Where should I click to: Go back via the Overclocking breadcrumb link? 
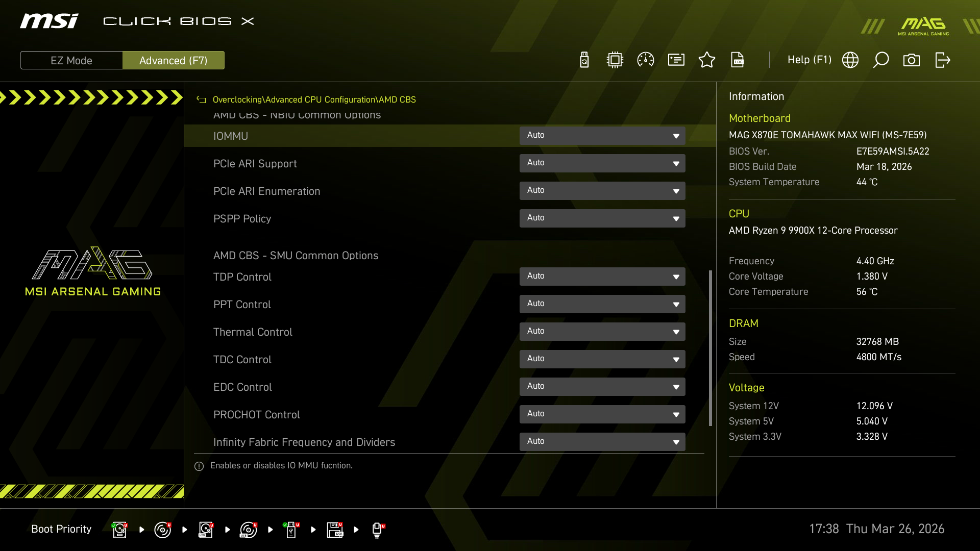236,99
